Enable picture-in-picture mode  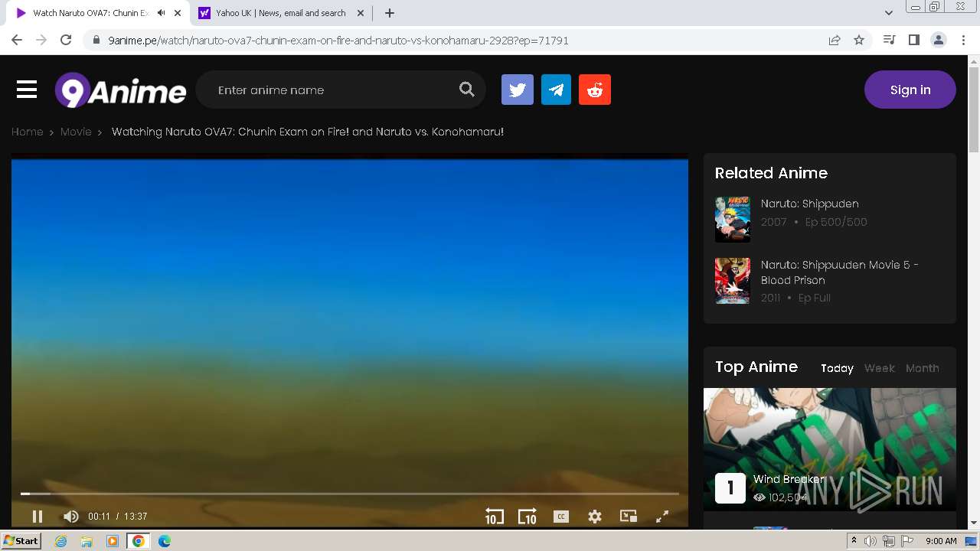[629, 517]
